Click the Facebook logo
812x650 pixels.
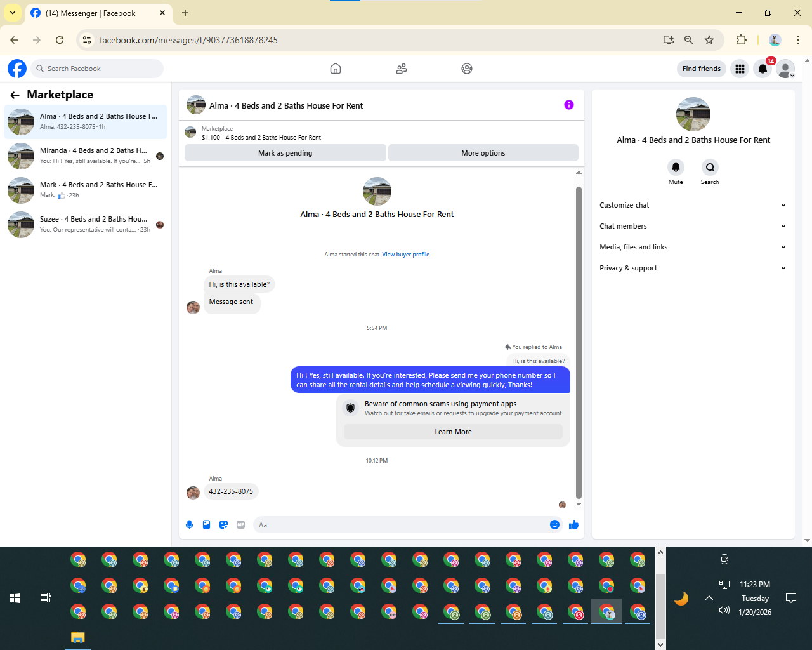(x=17, y=69)
